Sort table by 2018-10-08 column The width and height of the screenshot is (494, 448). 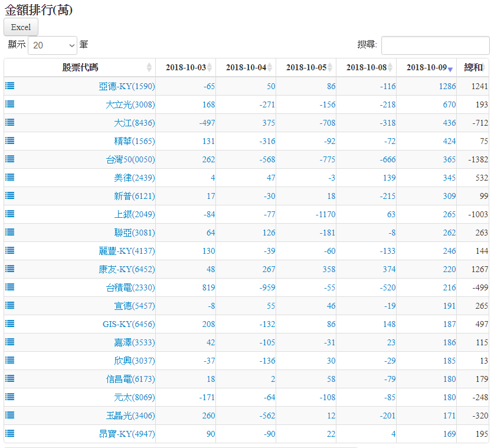point(366,68)
